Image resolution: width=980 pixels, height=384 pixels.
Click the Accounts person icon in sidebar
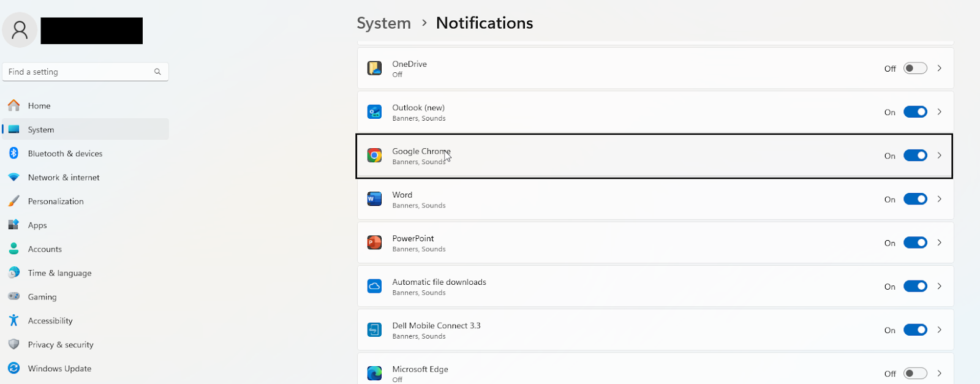tap(13, 249)
